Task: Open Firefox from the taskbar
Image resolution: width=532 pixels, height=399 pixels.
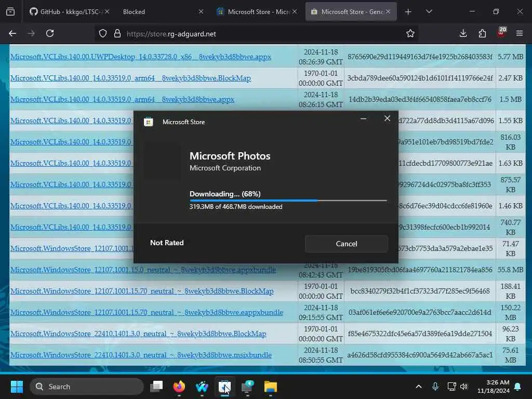Action: pos(179,387)
